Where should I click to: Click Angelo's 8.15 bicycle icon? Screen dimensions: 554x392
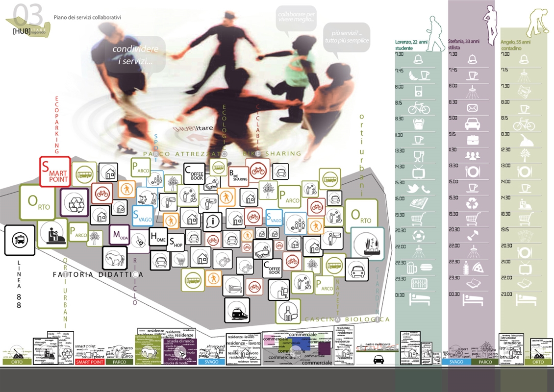(x=524, y=124)
